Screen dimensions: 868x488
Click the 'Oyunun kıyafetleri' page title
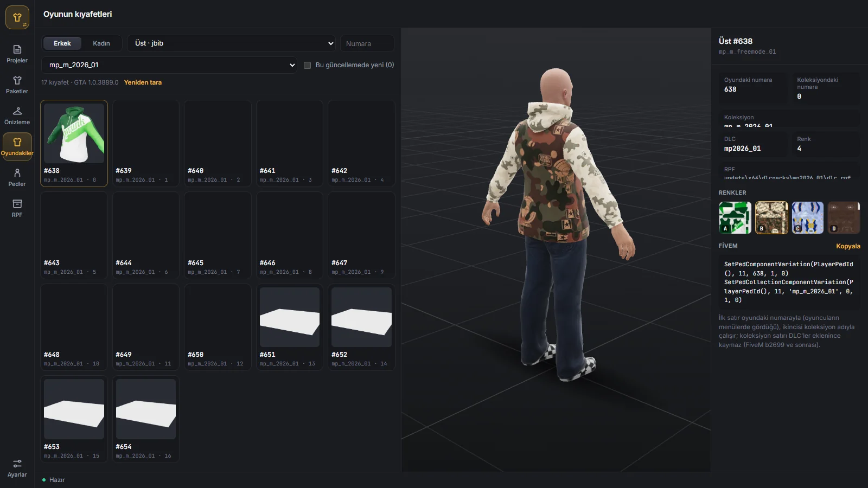point(78,14)
